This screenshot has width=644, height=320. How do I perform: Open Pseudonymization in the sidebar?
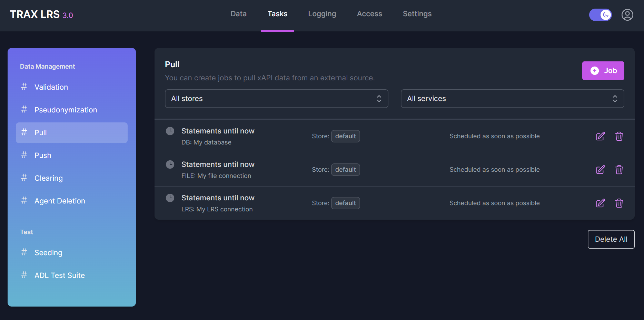point(66,110)
